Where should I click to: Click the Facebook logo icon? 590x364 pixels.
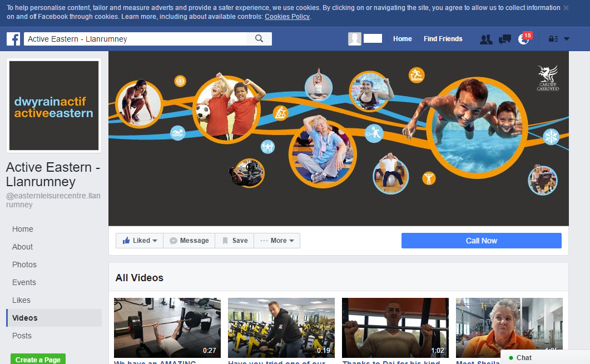(x=13, y=39)
